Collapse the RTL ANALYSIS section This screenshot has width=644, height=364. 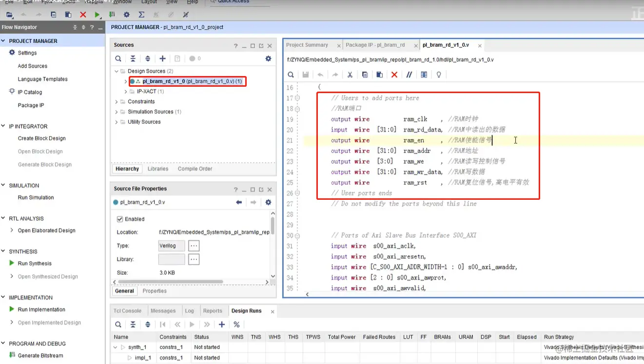(3, 219)
